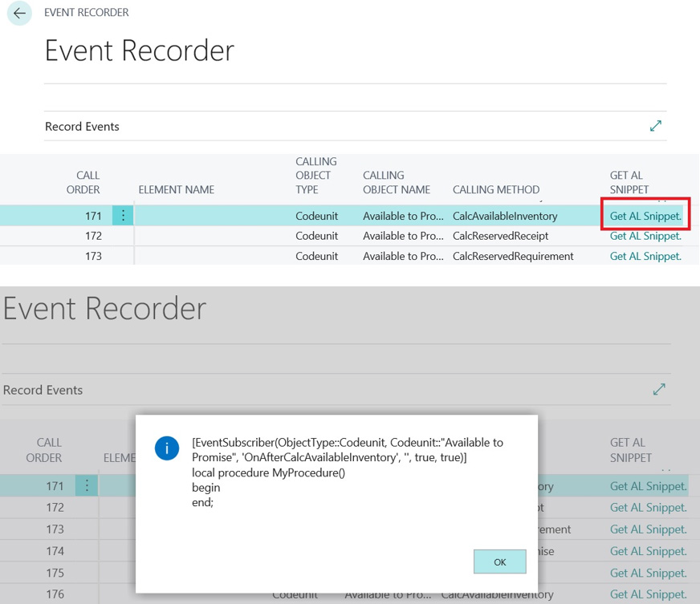Click Available to Pro... cell in row 172
This screenshot has width=700, height=604.
(403, 236)
